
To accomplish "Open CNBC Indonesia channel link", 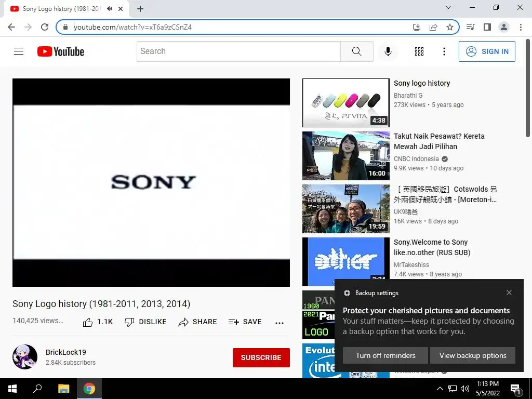I will [416, 159].
